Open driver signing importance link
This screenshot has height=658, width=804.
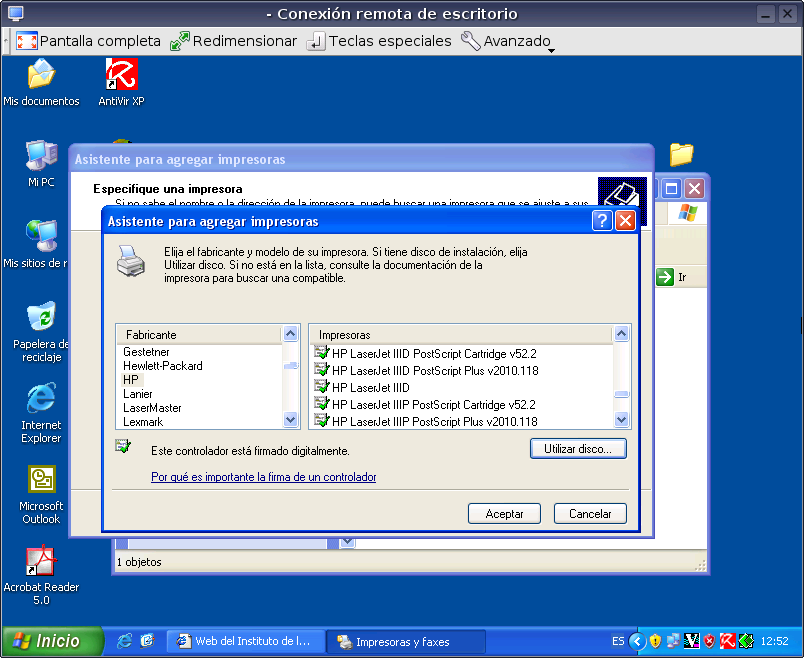coord(264,477)
